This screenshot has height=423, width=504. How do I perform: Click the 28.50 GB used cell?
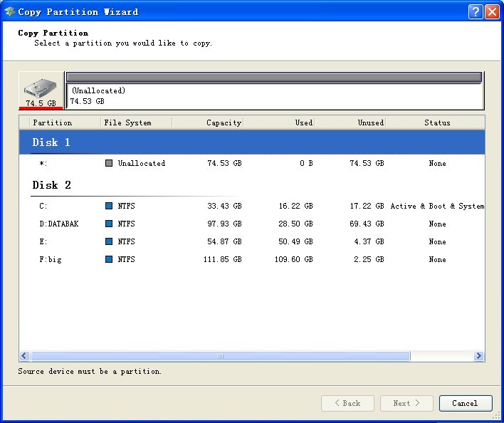click(295, 224)
